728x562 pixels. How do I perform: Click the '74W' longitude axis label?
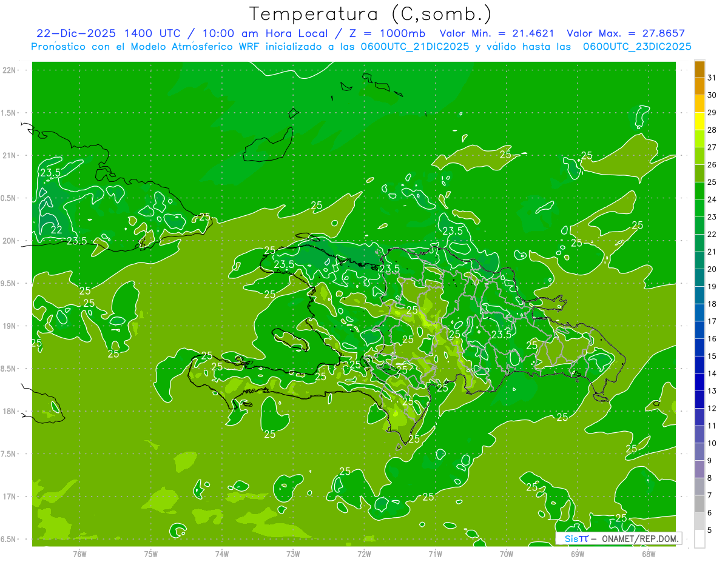pyautogui.click(x=222, y=554)
